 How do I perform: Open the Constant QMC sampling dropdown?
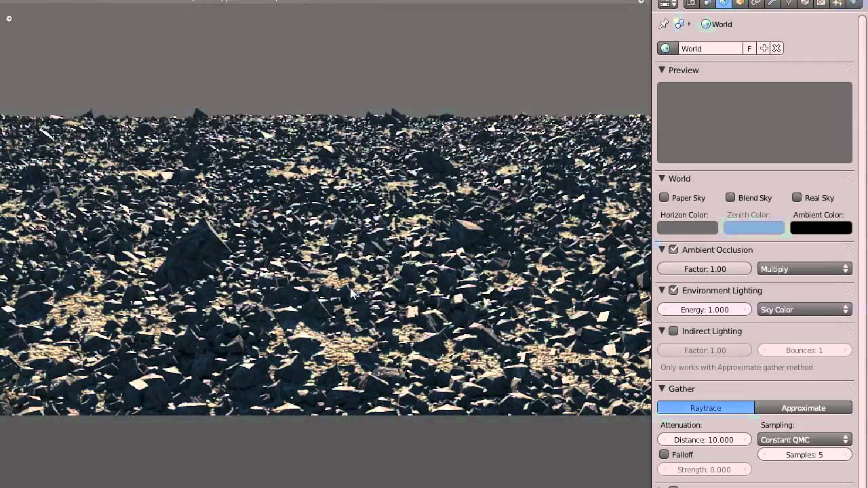(x=805, y=440)
